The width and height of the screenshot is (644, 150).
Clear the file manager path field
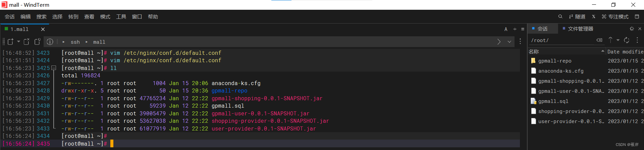[599, 40]
